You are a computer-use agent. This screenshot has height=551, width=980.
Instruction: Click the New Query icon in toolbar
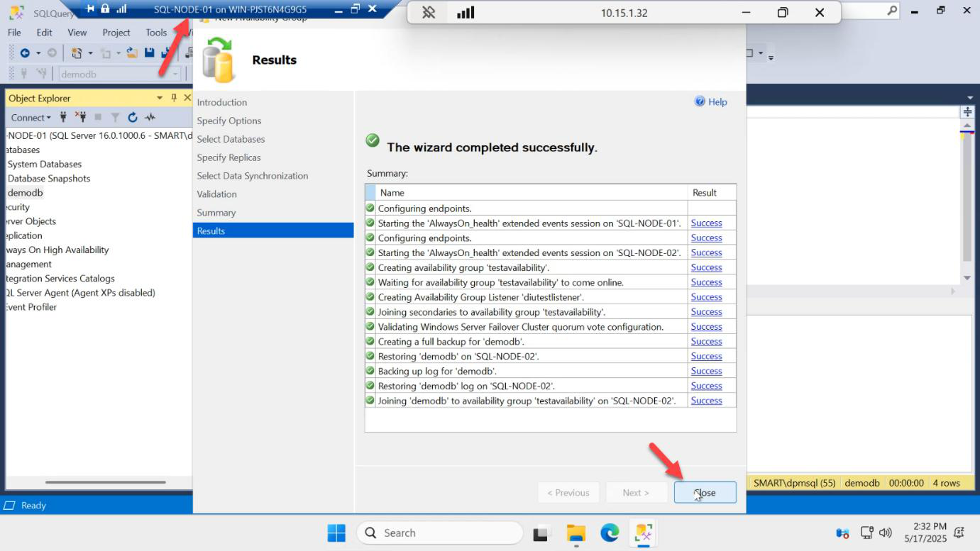coord(77,53)
